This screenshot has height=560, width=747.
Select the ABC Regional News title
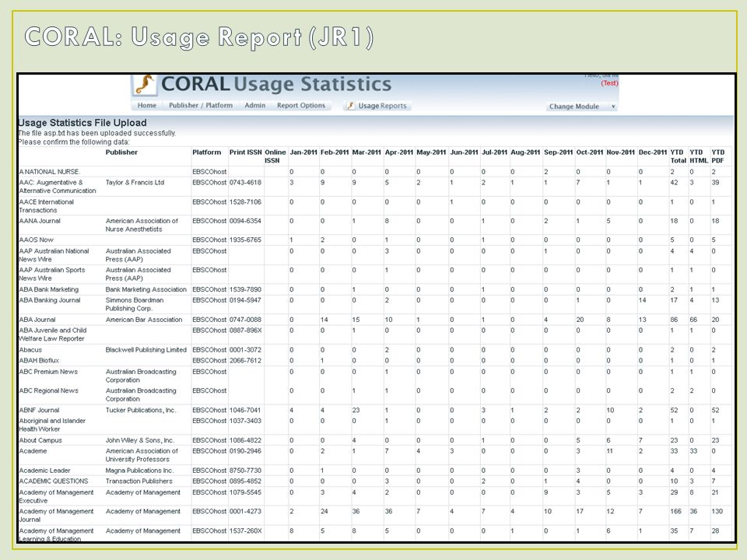(48, 391)
